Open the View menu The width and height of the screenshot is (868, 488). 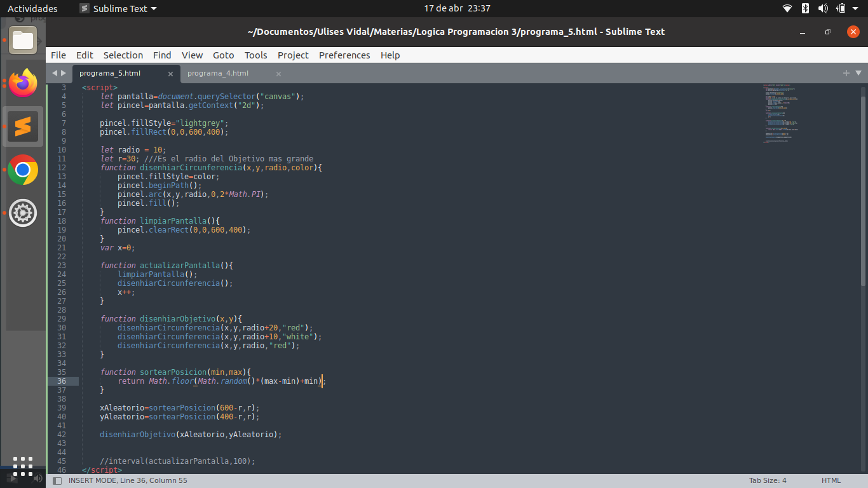point(192,55)
